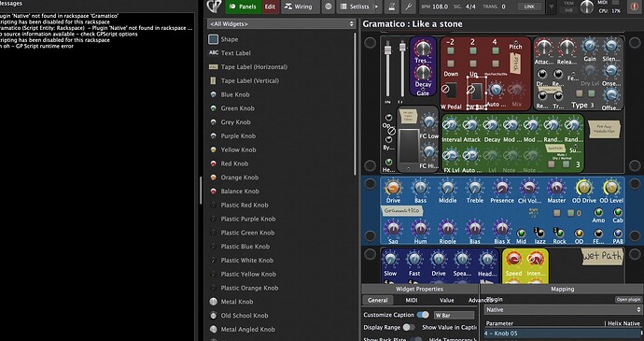644x341 pixels.
Task: Select the MIDI tab in Widget Properties
Action: pos(412,300)
